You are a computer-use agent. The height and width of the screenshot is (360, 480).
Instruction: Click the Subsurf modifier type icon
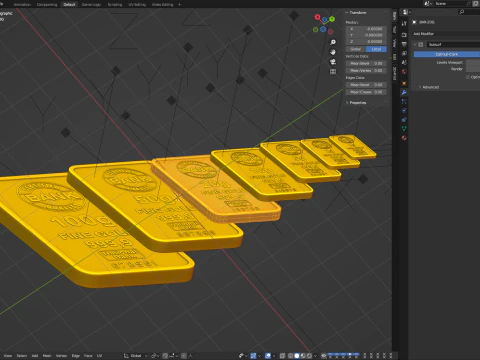(421, 44)
